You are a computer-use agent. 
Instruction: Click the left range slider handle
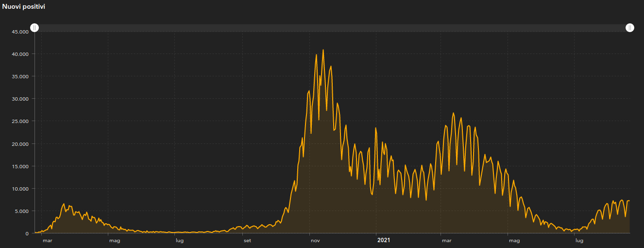34,28
